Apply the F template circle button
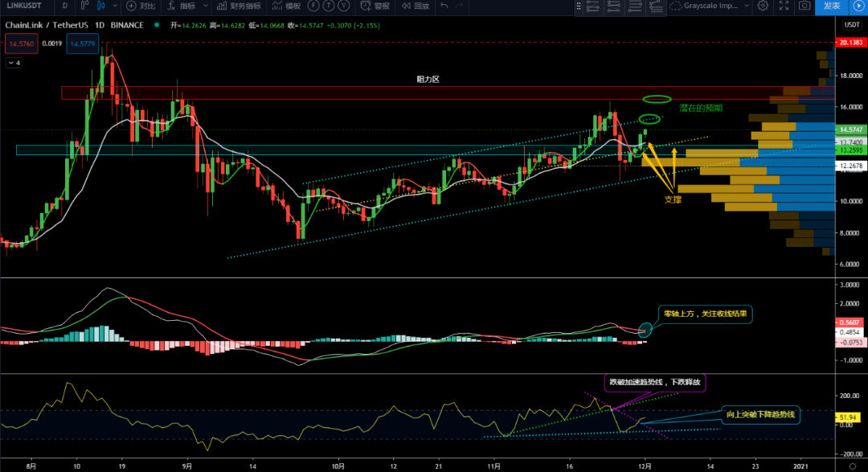Image resolution: width=868 pixels, height=472 pixels. [x=313, y=6]
